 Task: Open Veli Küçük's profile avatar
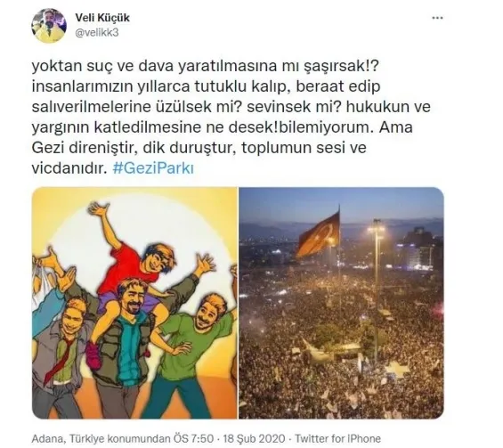(x=49, y=26)
